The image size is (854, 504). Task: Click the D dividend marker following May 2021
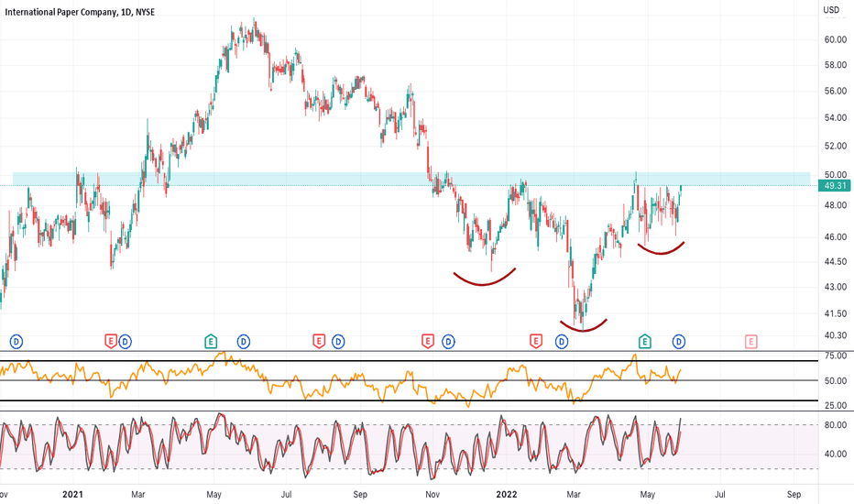pyautogui.click(x=244, y=342)
